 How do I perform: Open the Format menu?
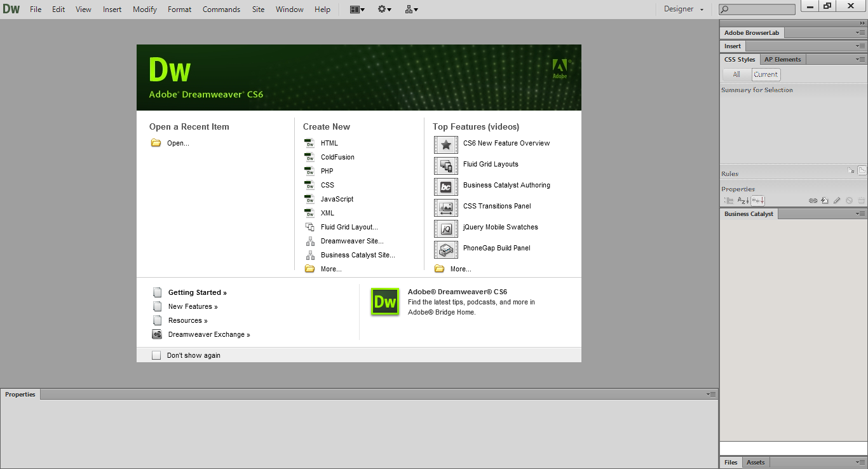point(180,10)
